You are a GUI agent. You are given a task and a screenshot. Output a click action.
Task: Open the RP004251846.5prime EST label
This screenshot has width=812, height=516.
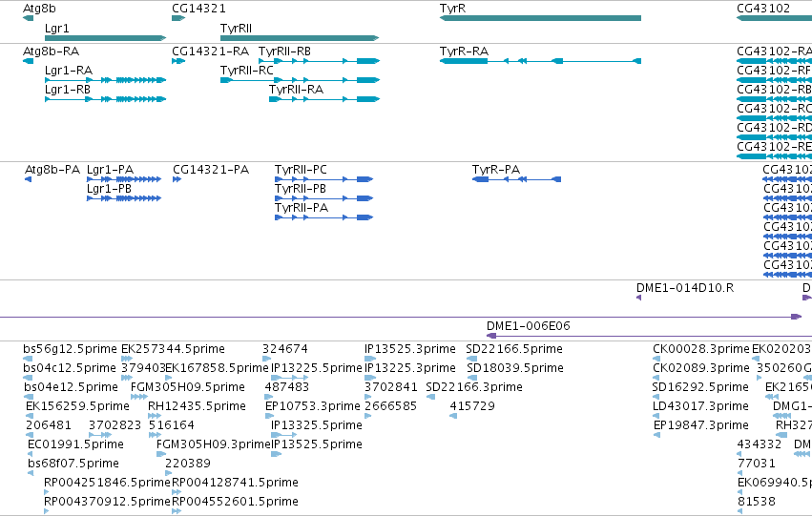click(107, 483)
